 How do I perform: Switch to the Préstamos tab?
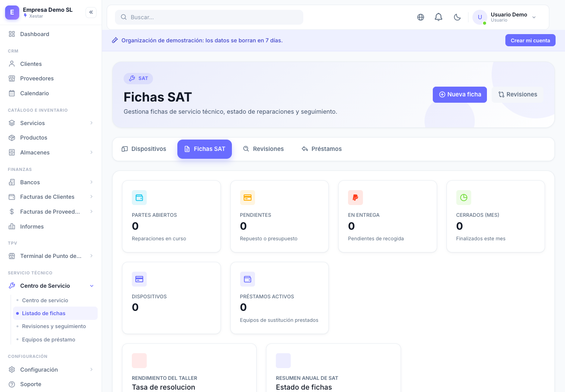tap(322, 149)
